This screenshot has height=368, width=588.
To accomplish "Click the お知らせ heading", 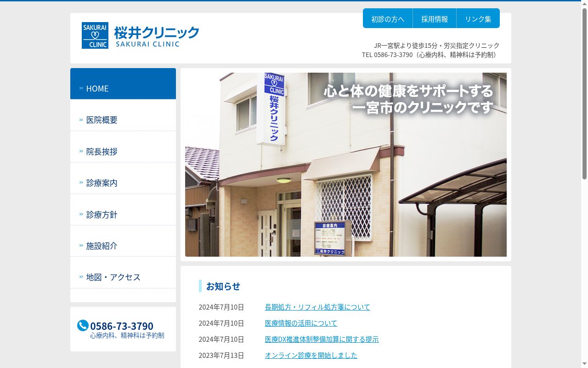I will (223, 286).
